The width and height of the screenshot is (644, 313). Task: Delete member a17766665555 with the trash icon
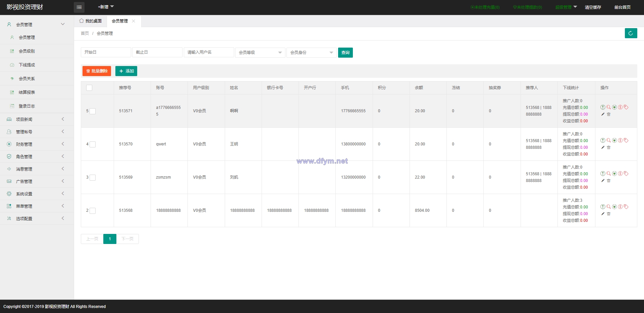[608, 114]
